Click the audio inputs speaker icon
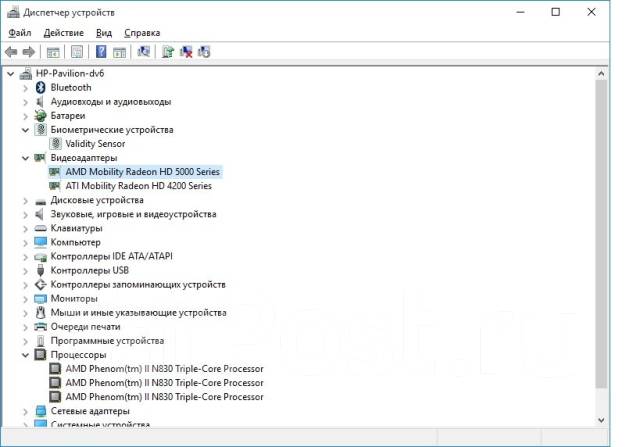This screenshot has width=640, height=447. [x=40, y=102]
